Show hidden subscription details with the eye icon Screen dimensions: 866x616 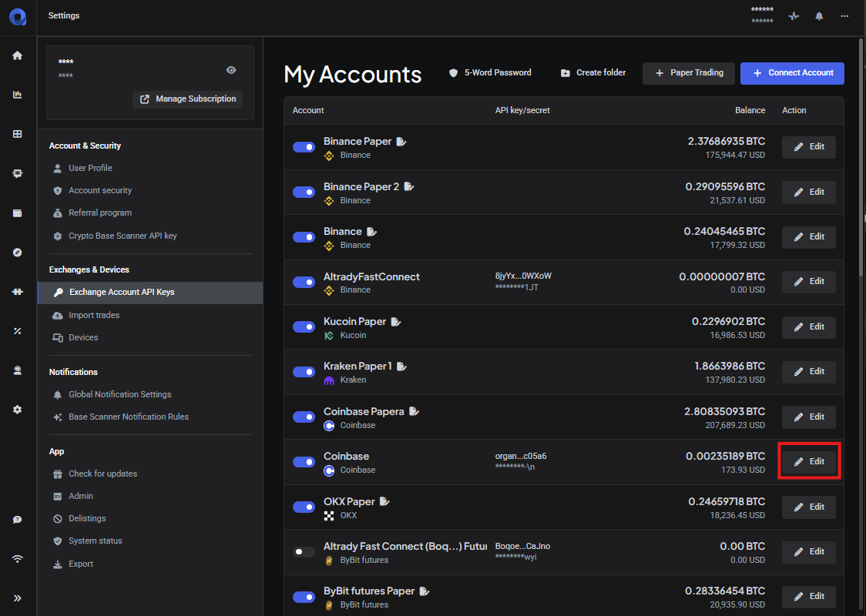point(231,70)
